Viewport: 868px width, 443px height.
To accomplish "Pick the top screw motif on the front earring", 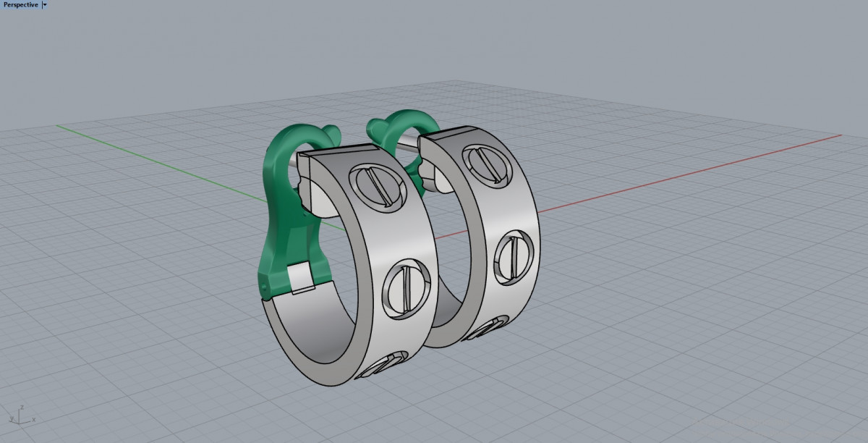I will (x=379, y=188).
